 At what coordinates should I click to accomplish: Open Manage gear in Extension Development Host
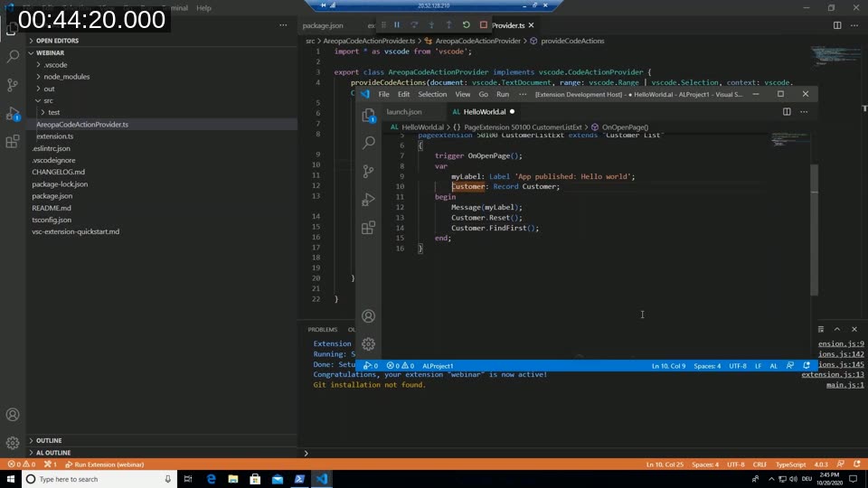coord(369,344)
